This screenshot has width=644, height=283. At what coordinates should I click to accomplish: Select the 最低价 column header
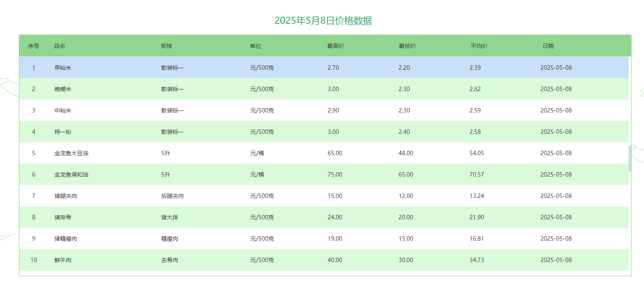click(x=407, y=46)
